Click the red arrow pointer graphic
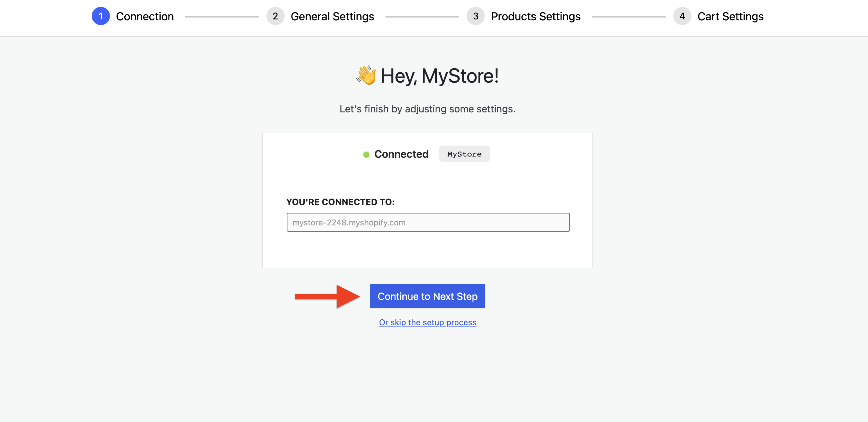This screenshot has width=868, height=422. click(327, 296)
